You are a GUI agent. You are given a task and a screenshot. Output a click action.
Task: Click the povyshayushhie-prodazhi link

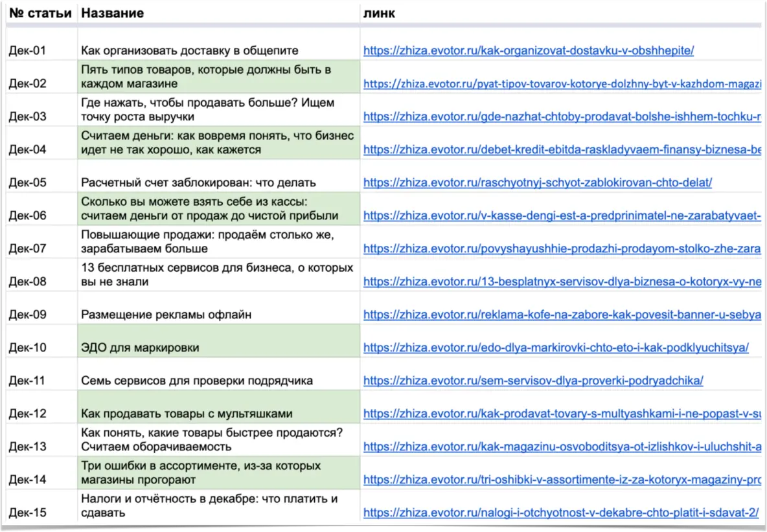coord(561,249)
